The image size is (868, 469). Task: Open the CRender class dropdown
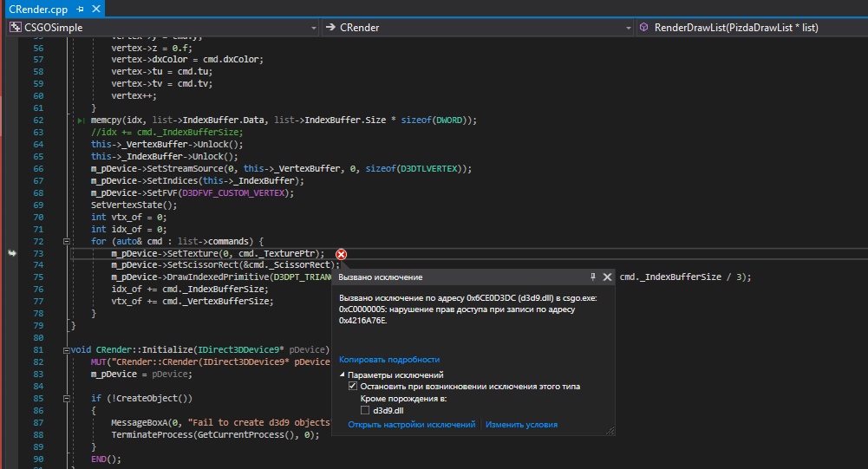click(x=628, y=28)
